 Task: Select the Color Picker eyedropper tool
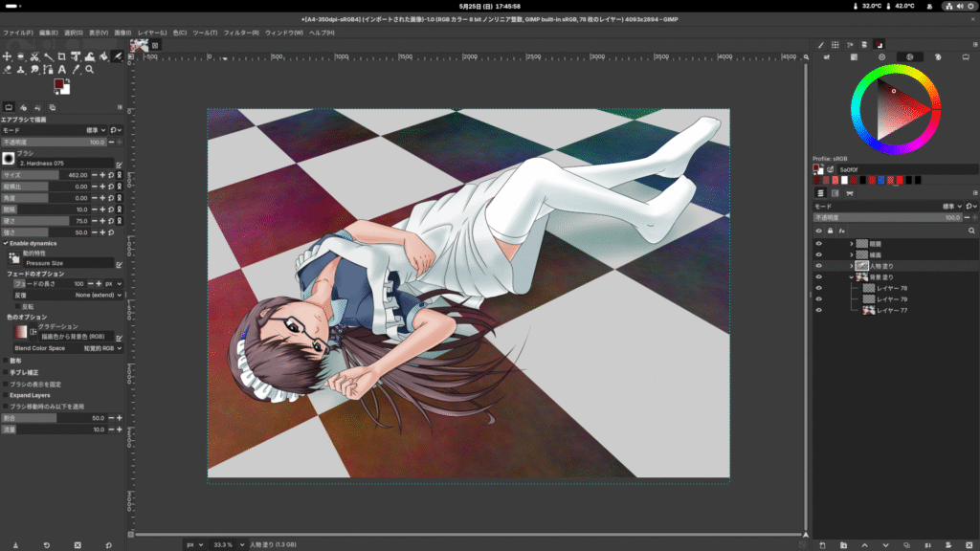(x=76, y=70)
